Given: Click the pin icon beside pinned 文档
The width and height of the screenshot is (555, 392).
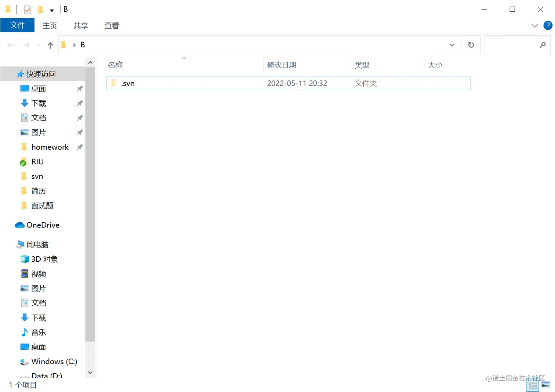Looking at the screenshot, I should [x=80, y=118].
